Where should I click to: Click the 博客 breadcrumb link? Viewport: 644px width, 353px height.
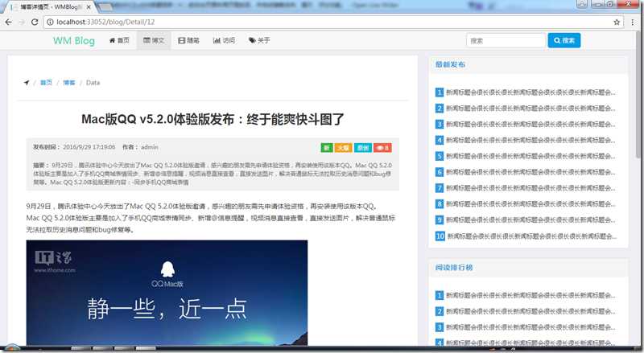(69, 83)
